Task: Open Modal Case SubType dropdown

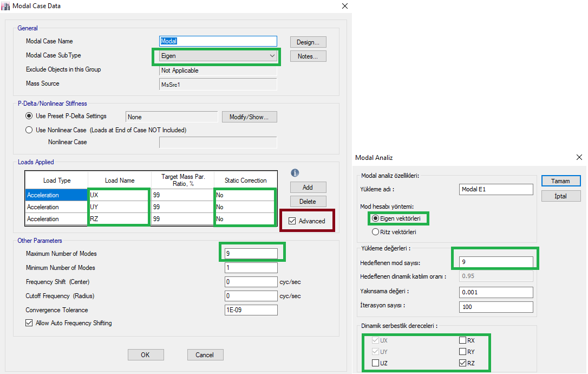Action: [272, 56]
